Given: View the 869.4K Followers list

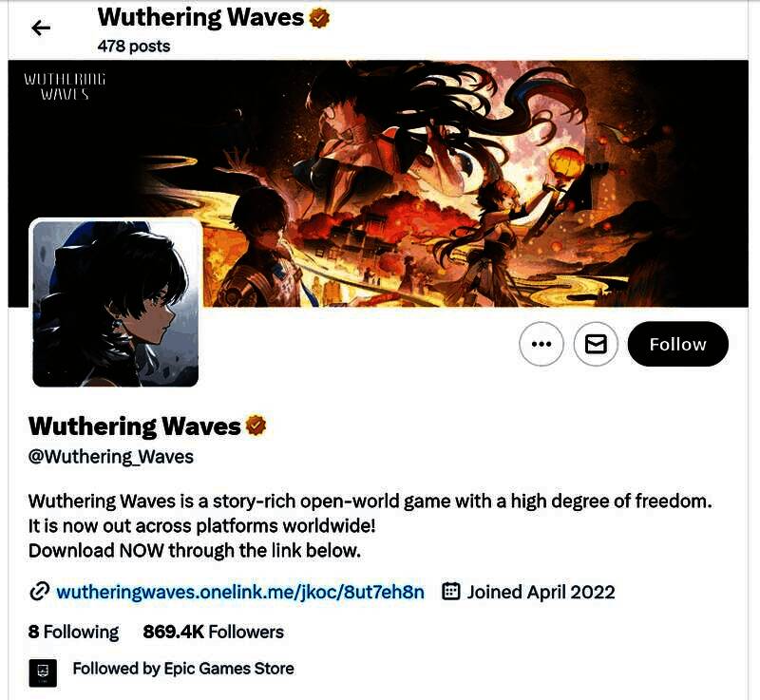Looking at the screenshot, I should pos(213,632).
